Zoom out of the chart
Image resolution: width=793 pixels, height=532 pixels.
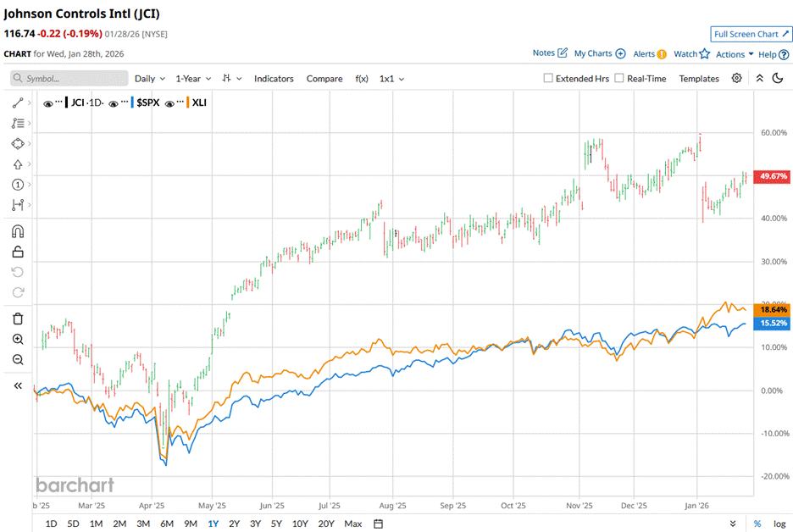(x=18, y=359)
